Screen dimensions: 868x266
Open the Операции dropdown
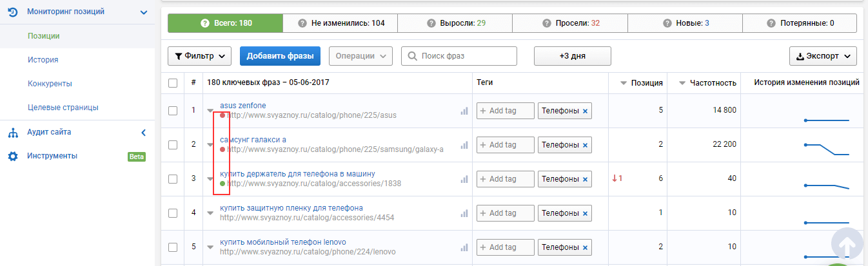click(360, 56)
